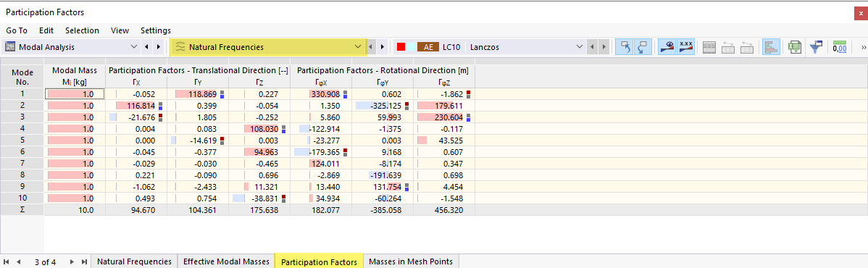Image resolution: width=868 pixels, height=268 pixels.
Task: Click the cell with value 43.525
Action: (444, 141)
